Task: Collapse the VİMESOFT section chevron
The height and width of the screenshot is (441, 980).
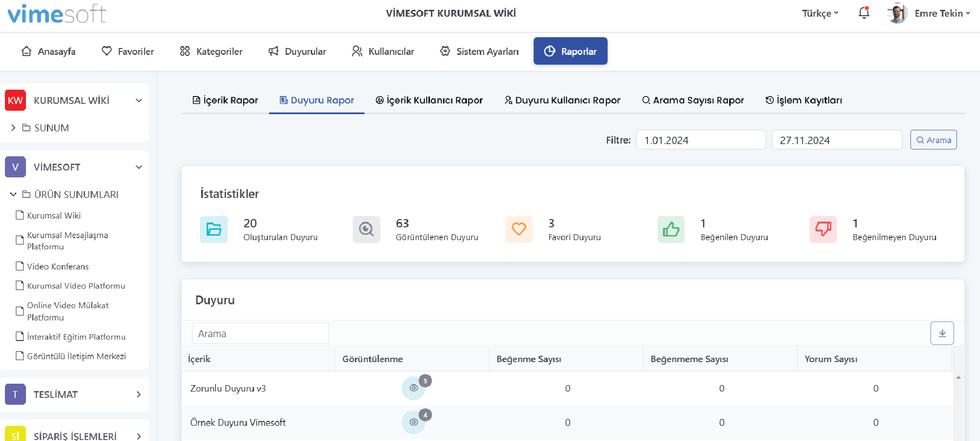Action: [139, 167]
